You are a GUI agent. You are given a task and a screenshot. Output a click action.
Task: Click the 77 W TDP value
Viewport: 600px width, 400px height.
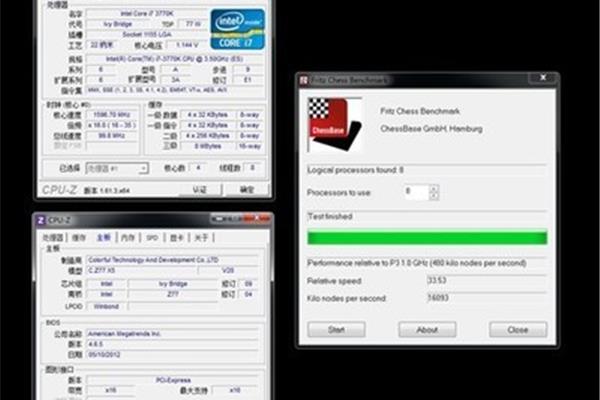193,24
